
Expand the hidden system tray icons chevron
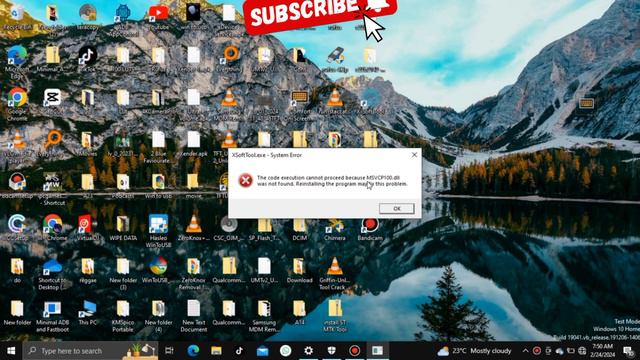click(526, 351)
